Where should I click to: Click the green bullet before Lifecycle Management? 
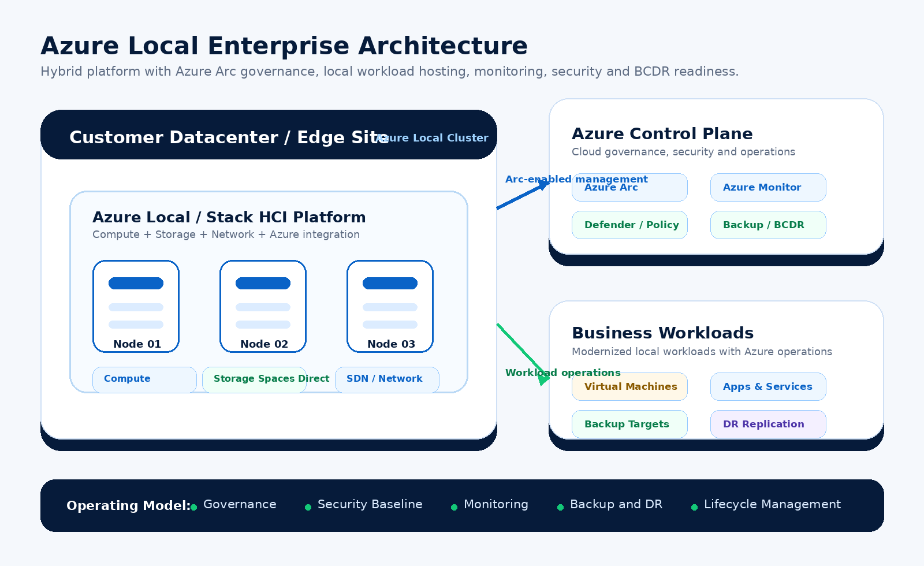(694, 507)
